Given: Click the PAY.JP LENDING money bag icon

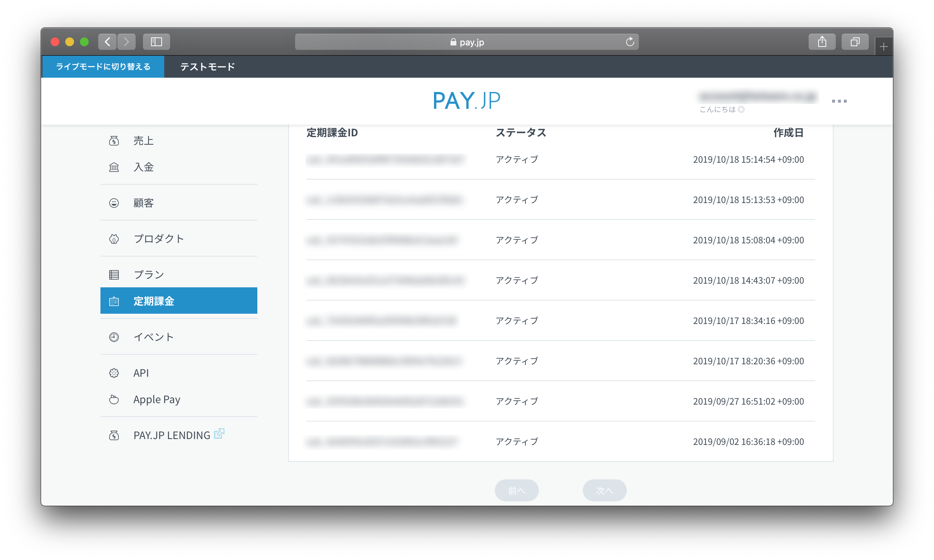Looking at the screenshot, I should click(x=114, y=435).
